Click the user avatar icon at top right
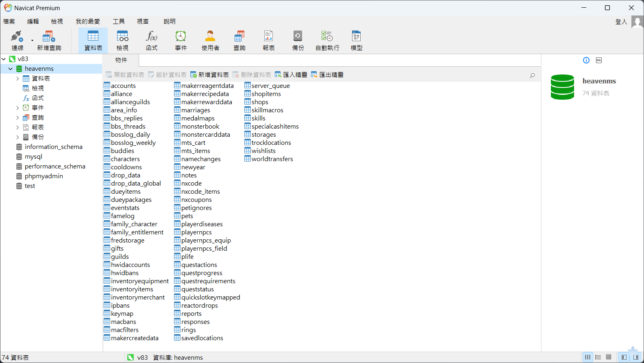 coord(637,22)
